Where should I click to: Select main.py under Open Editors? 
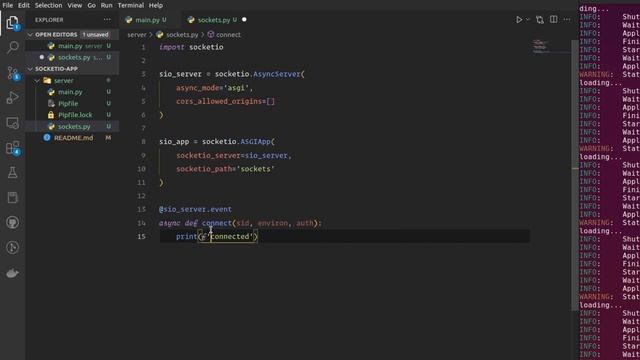pos(73,46)
